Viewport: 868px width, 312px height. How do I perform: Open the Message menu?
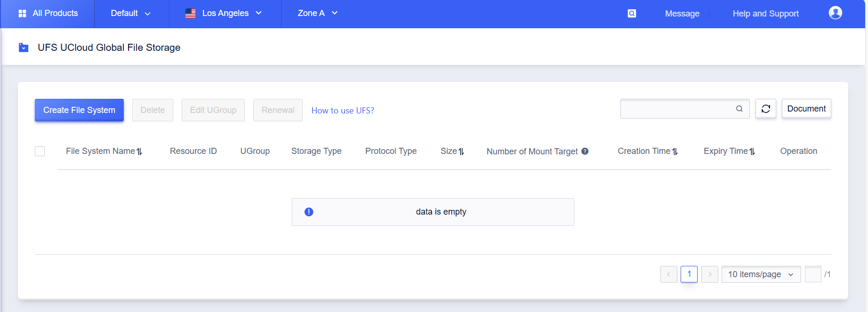point(682,14)
